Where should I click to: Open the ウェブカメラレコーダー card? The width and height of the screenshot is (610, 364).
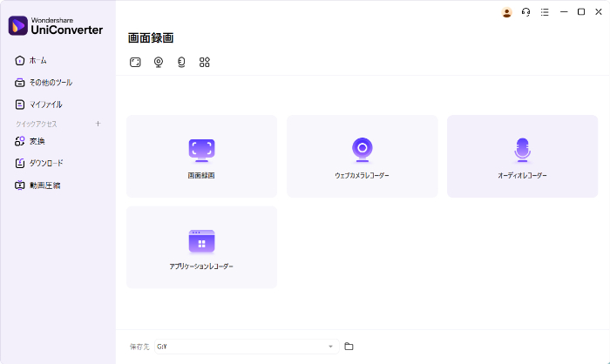tap(363, 157)
